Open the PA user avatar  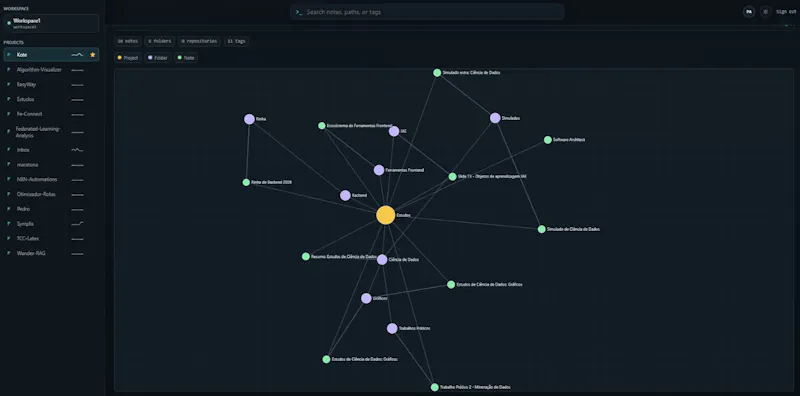click(x=749, y=12)
